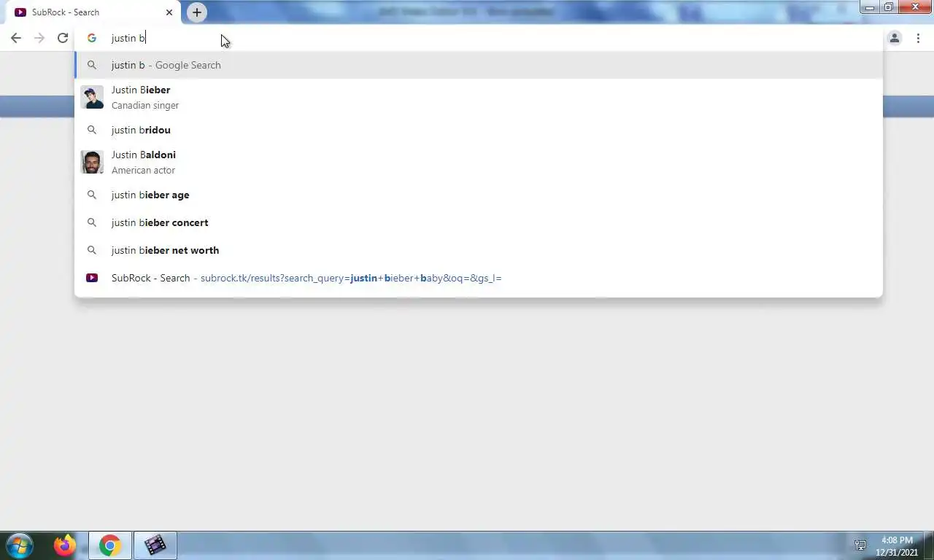Pick the 'justin bieber net worth' suggestion
934x560 pixels.
(x=478, y=250)
